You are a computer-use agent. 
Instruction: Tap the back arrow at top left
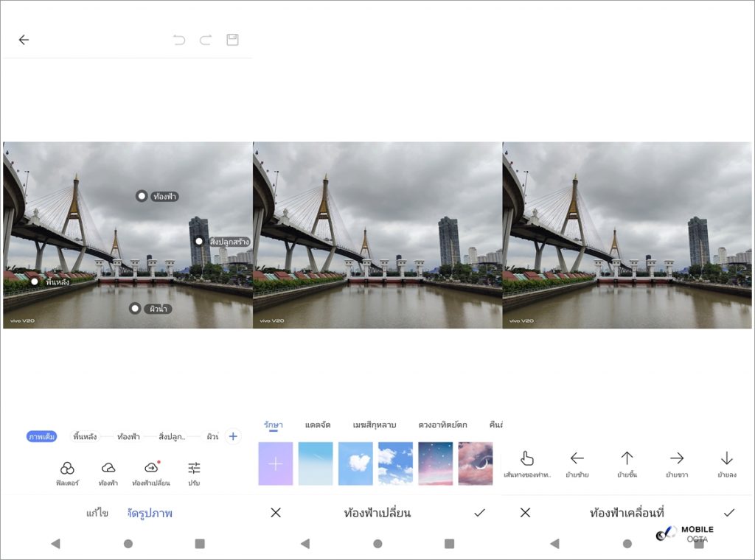(x=24, y=40)
